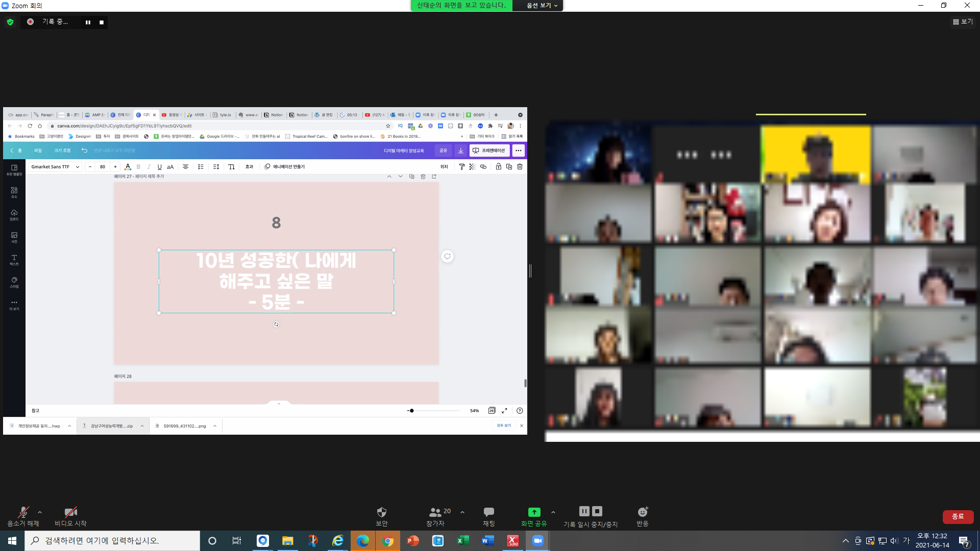Image resolution: width=980 pixels, height=551 pixels.
Task: Open the Canva three-dot more menu
Action: pyautogui.click(x=518, y=151)
